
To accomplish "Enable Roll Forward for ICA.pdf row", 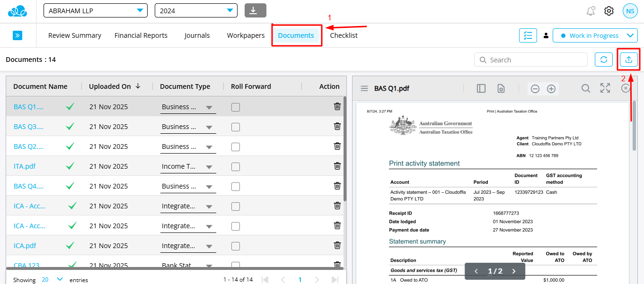I will click(x=236, y=246).
